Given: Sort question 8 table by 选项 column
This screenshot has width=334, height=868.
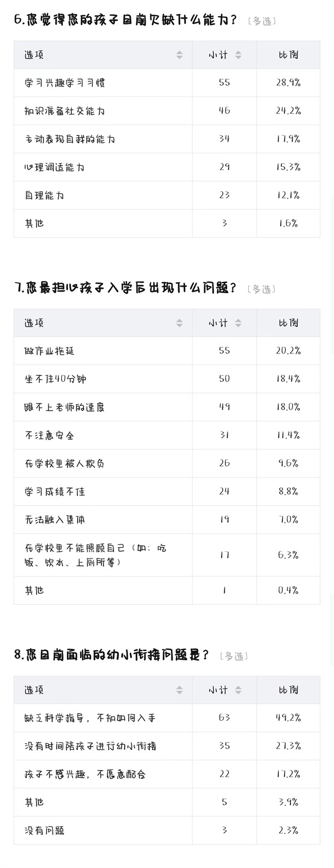Looking at the screenshot, I should 179,690.
